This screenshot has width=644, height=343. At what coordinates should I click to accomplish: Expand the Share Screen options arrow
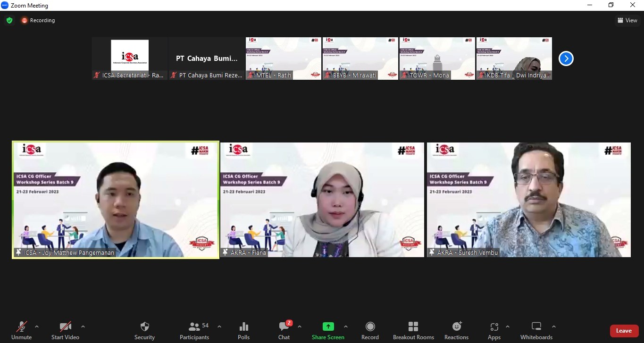pyautogui.click(x=346, y=326)
